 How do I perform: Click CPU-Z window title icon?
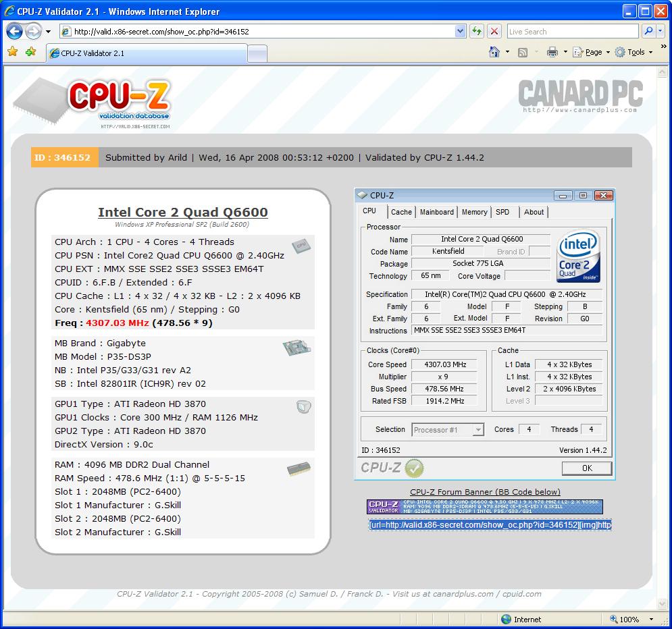point(363,195)
